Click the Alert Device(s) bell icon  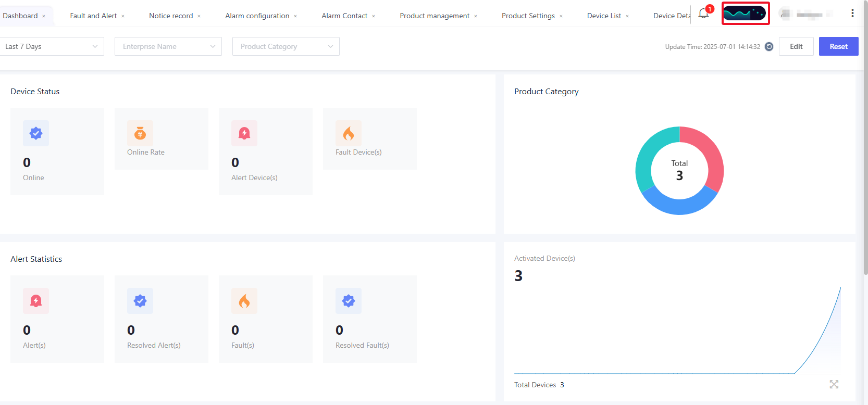click(x=244, y=133)
